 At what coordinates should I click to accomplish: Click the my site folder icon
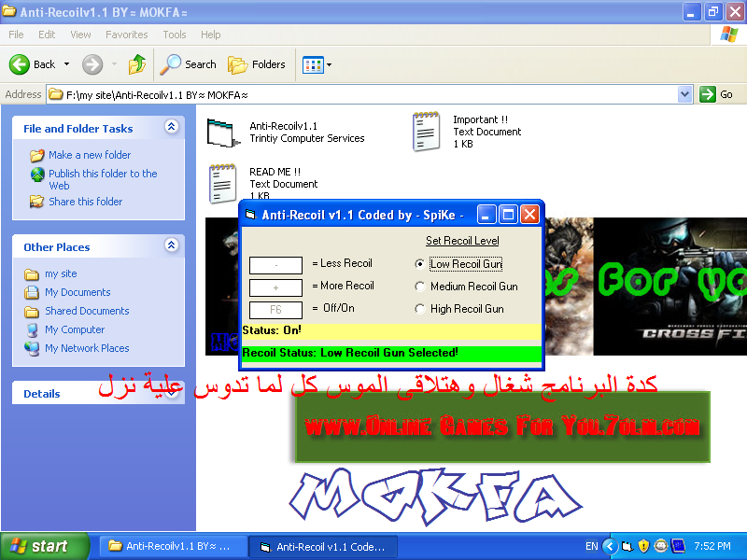pos(32,274)
